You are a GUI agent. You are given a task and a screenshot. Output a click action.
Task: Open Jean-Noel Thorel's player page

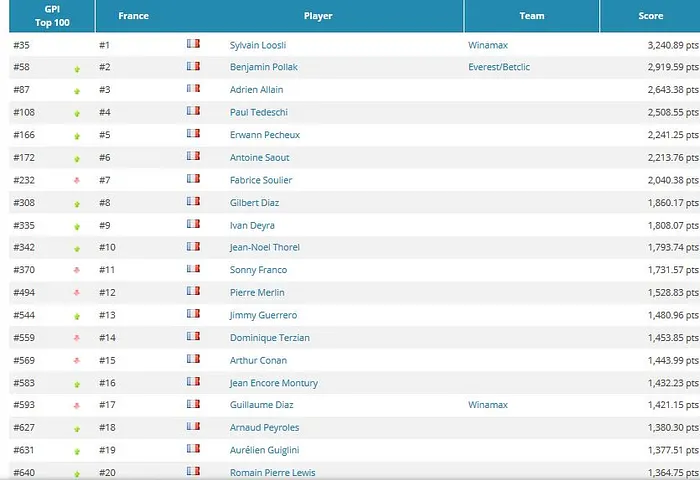pyautogui.click(x=264, y=247)
